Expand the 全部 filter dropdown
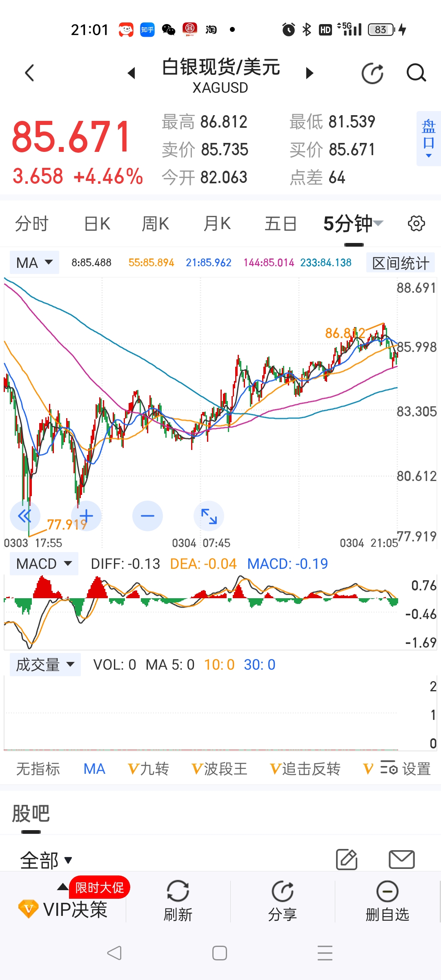The width and height of the screenshot is (441, 980). coord(46,860)
